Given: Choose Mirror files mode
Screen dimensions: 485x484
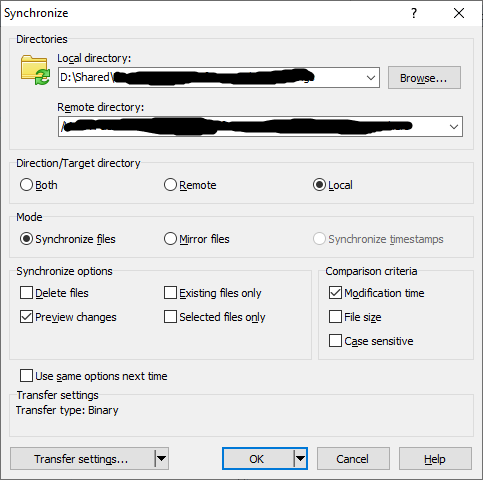Looking at the screenshot, I should click(x=170, y=239).
